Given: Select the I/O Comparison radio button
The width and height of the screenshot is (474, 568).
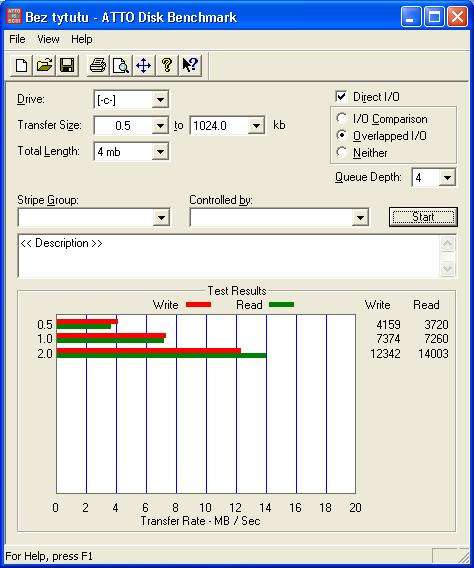Looking at the screenshot, I should (x=341, y=118).
